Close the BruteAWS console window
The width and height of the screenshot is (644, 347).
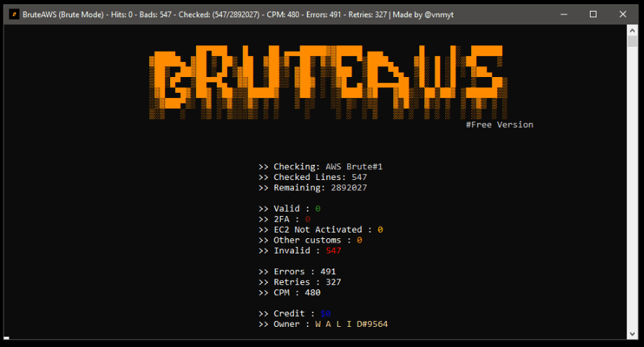point(625,14)
